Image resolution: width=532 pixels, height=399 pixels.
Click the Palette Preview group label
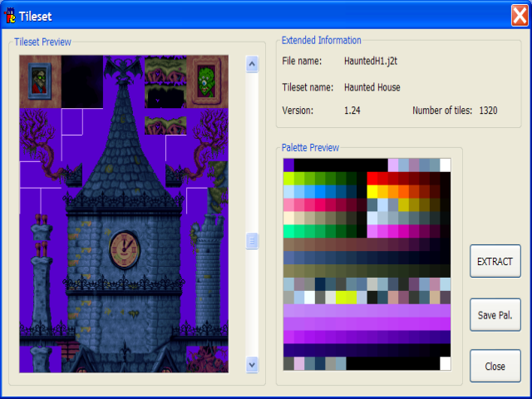(x=310, y=148)
